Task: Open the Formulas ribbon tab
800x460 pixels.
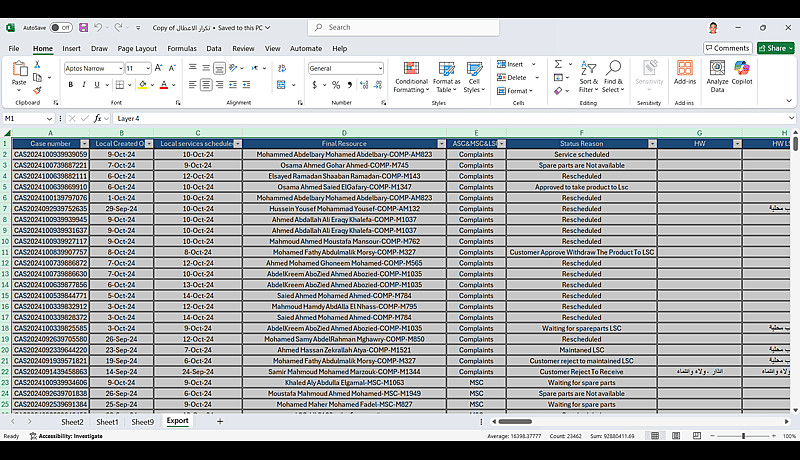Action: coord(182,48)
